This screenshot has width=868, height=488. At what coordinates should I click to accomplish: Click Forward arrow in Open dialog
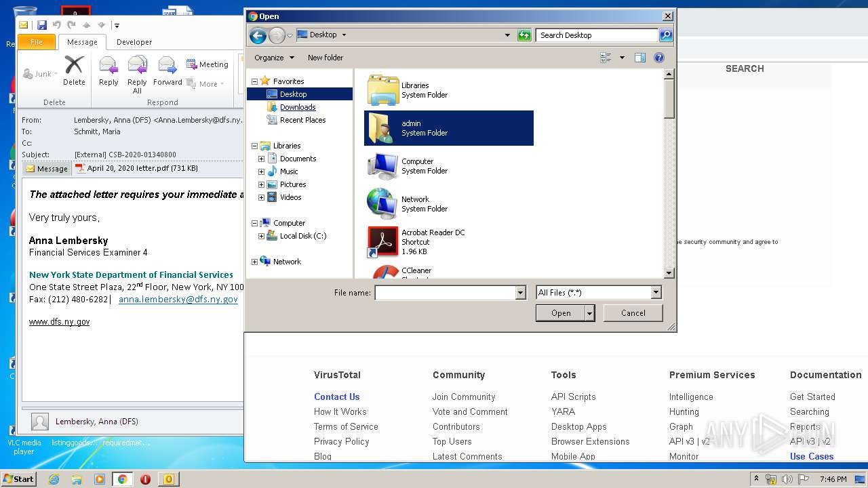tap(277, 35)
